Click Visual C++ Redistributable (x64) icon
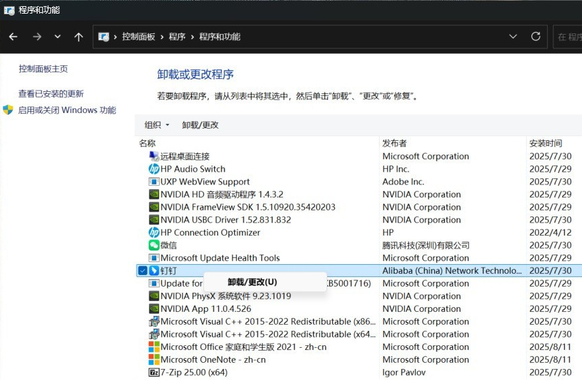The height and width of the screenshot is (380, 582). pos(154,334)
